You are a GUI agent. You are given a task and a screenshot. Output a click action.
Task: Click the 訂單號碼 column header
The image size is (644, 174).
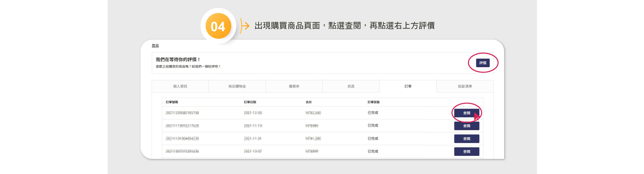[172, 102]
